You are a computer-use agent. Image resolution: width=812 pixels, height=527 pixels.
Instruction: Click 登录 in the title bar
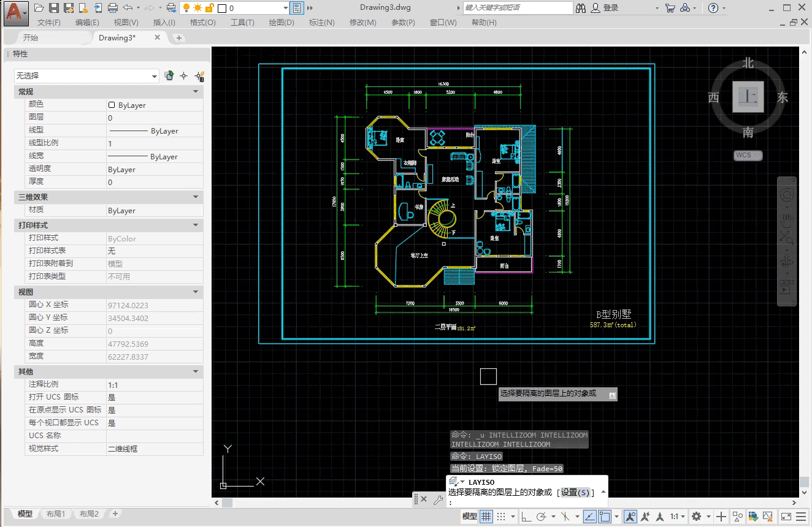611,8
